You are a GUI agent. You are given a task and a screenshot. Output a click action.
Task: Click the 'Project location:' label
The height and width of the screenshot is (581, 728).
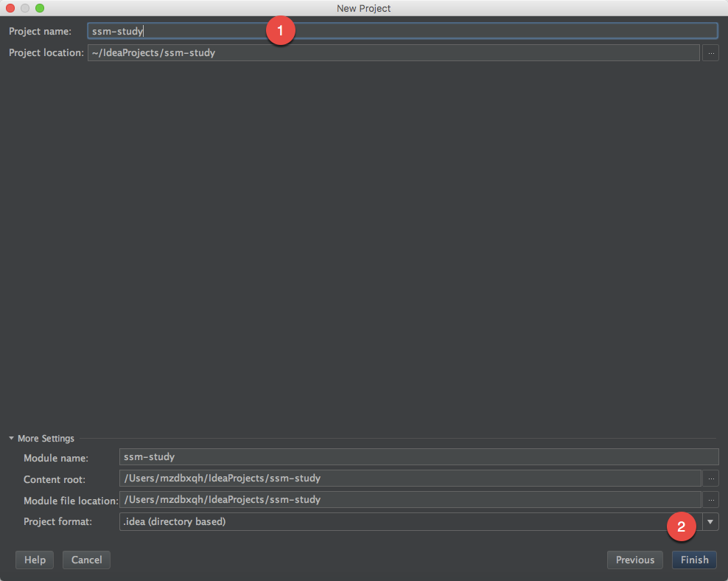coord(46,52)
